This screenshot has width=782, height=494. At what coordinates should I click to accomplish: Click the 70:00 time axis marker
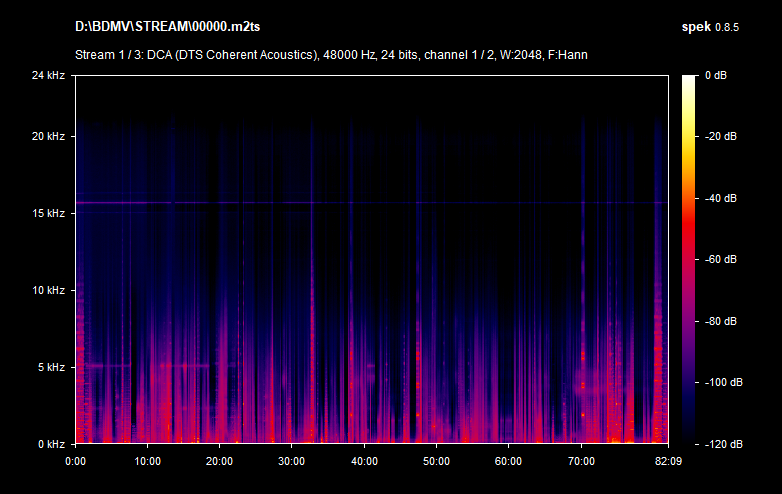(x=580, y=461)
